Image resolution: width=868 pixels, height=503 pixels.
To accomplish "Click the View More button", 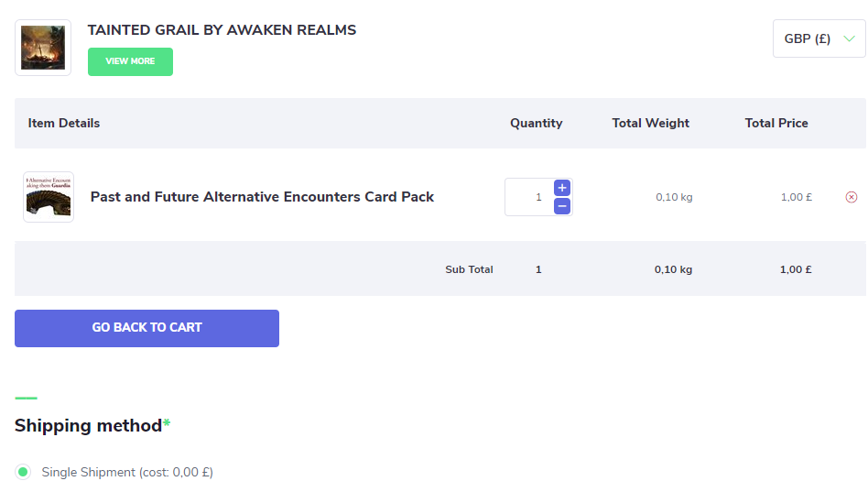I will [130, 61].
